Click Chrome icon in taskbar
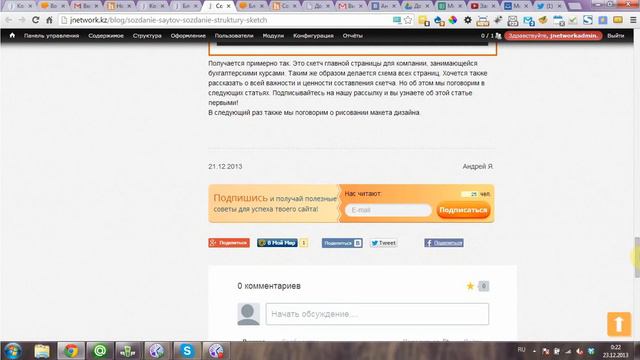The width and height of the screenshot is (640, 360). click(71, 351)
